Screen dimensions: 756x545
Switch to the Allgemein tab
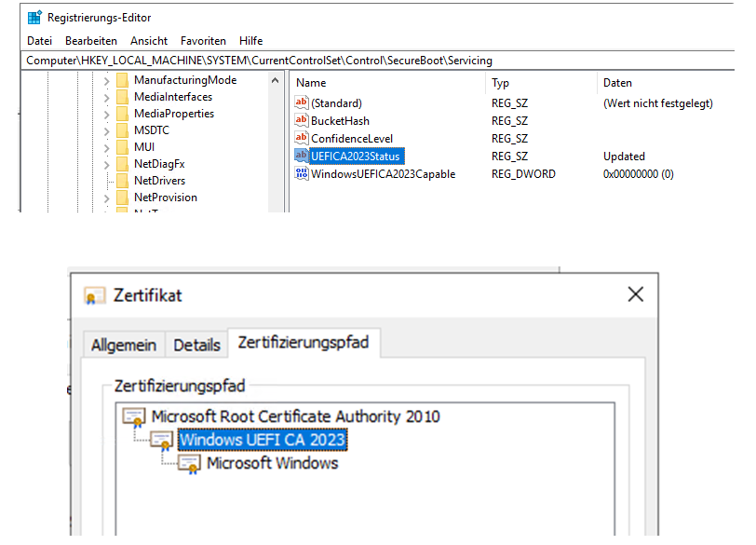(124, 345)
